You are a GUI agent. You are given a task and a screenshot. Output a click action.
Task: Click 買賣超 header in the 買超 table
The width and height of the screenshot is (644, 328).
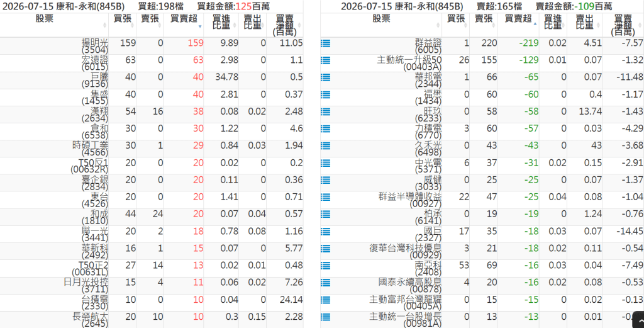[183, 25]
